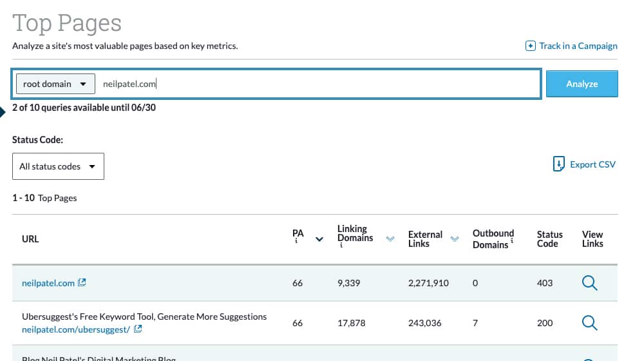644x361 pixels.
Task: Click the View Links column header
Action: point(592,239)
